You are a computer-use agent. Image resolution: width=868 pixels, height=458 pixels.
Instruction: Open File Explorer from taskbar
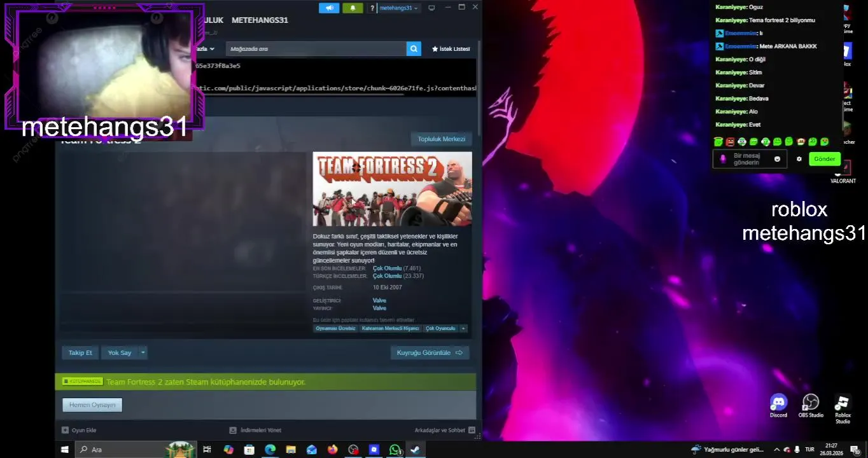point(291,450)
